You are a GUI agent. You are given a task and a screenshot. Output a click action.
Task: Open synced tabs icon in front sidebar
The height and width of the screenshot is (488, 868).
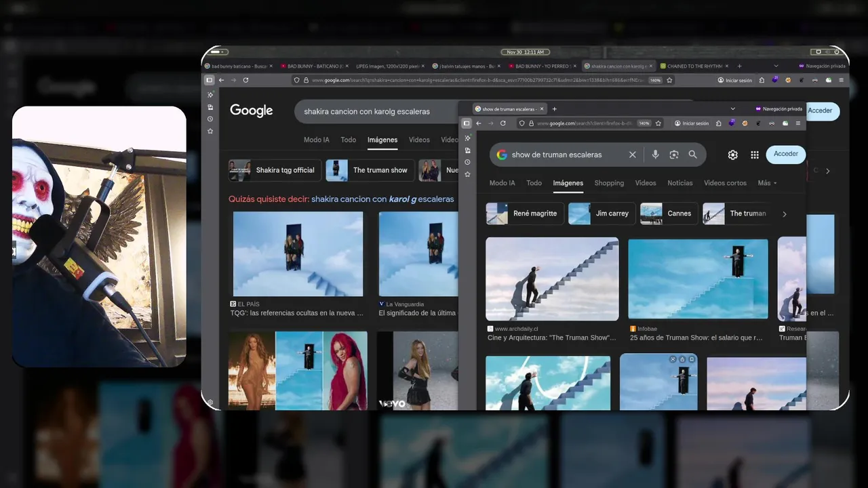[467, 150]
